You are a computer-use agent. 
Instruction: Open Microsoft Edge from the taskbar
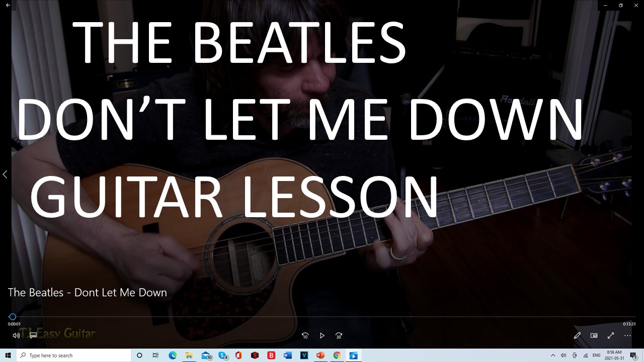pyautogui.click(x=173, y=355)
